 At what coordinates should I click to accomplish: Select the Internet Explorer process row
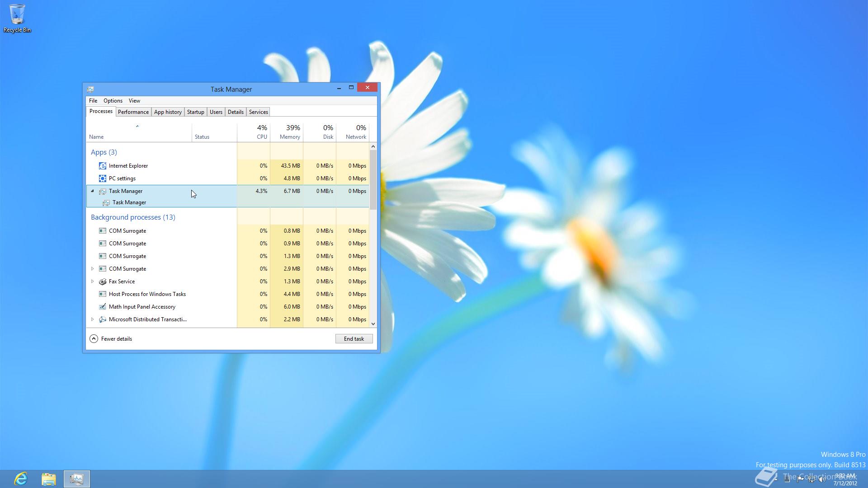pos(227,166)
